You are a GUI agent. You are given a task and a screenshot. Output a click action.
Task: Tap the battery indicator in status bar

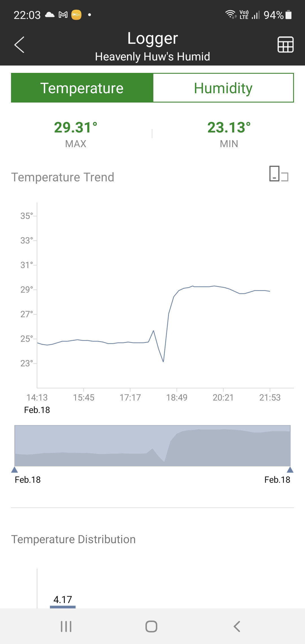click(288, 15)
